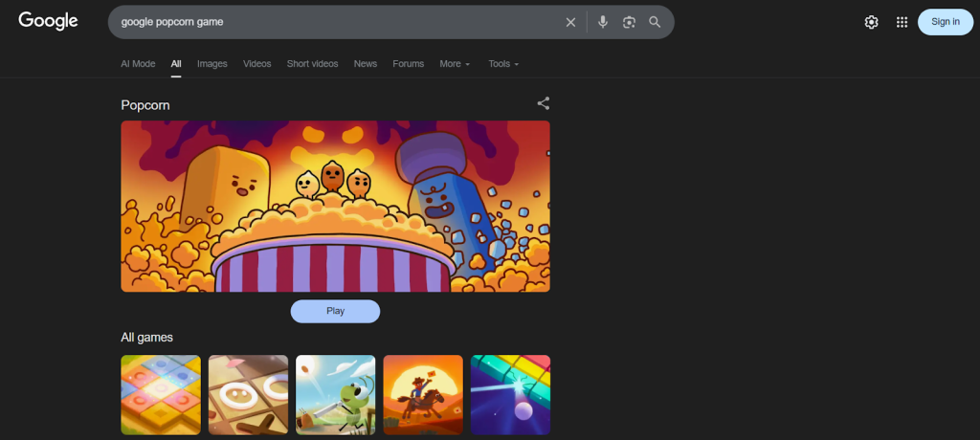
Task: Start voice search with microphone icon
Action: (x=603, y=22)
